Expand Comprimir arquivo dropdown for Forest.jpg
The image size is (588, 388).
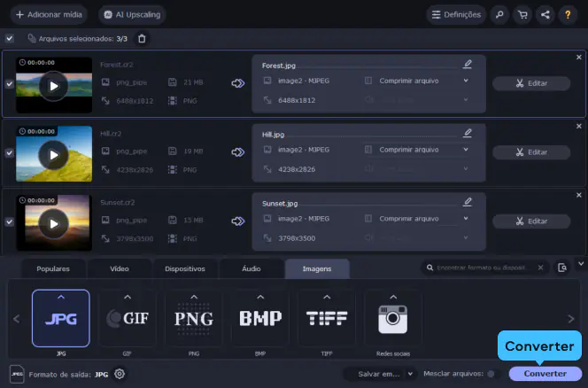[x=466, y=81]
